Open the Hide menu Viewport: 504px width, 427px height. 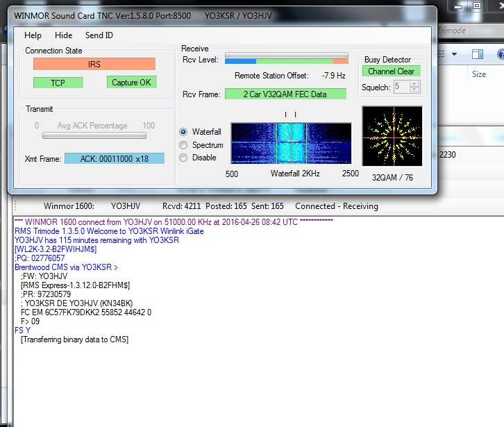pos(64,35)
